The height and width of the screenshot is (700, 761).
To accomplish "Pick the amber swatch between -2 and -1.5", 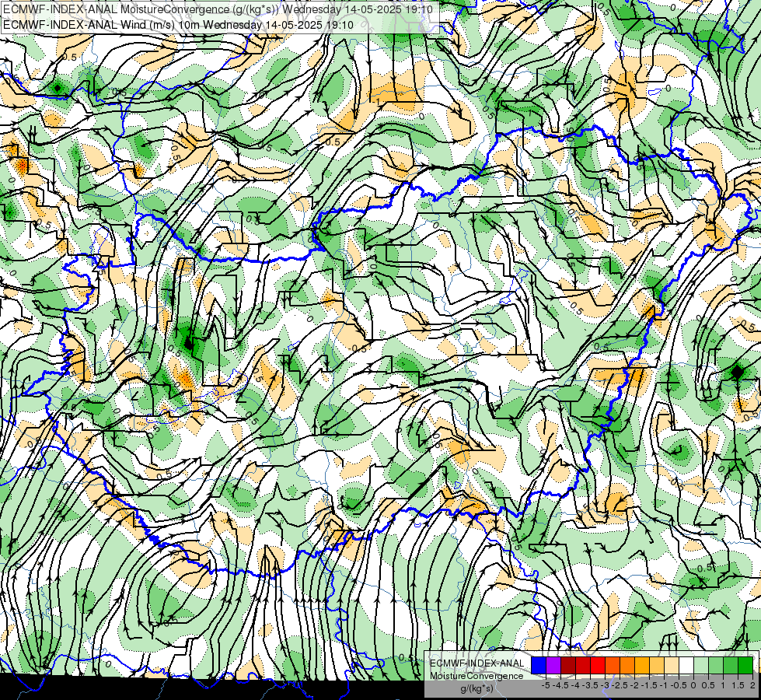I will pyautogui.click(x=642, y=666).
